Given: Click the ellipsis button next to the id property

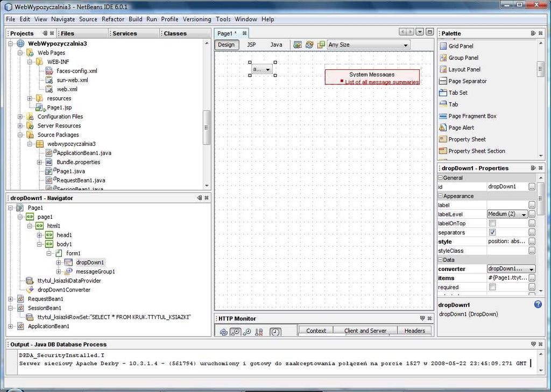Looking at the screenshot, I should (x=532, y=187).
